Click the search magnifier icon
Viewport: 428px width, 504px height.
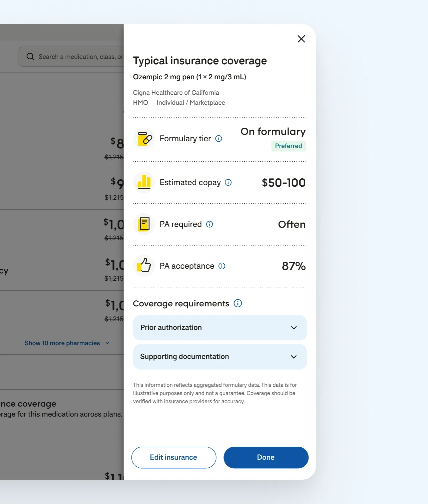(x=30, y=57)
